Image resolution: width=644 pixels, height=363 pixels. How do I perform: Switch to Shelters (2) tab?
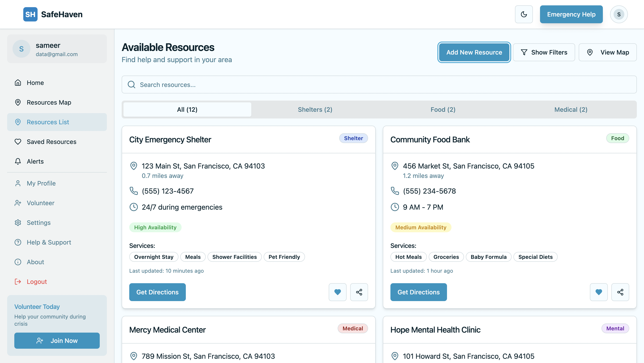[315, 110]
